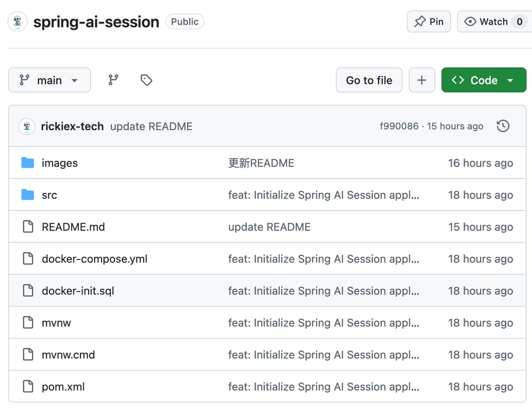The image size is (532, 410).
Task: Click the '15 hours ago' commit timestamp in header bar
Action: point(455,126)
